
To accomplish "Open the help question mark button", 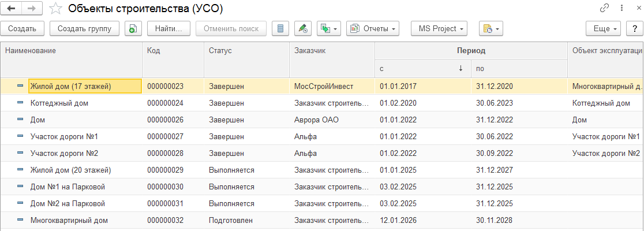I will (634, 28).
